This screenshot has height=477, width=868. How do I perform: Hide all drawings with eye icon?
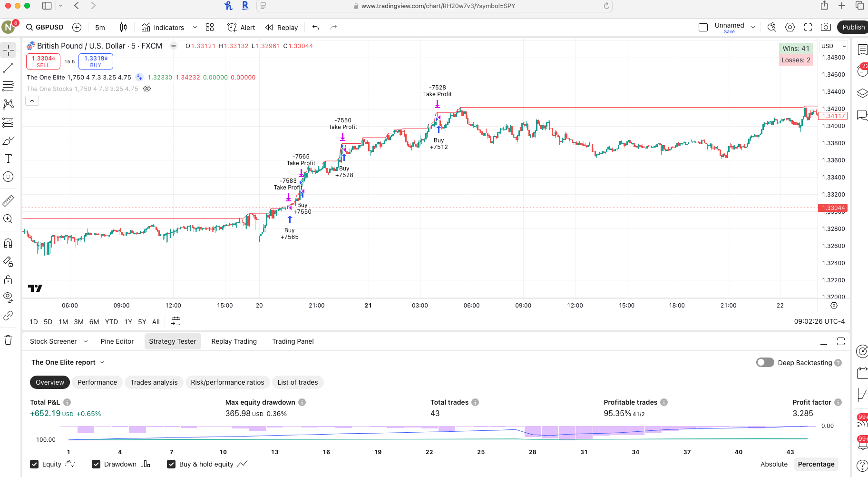coord(8,298)
